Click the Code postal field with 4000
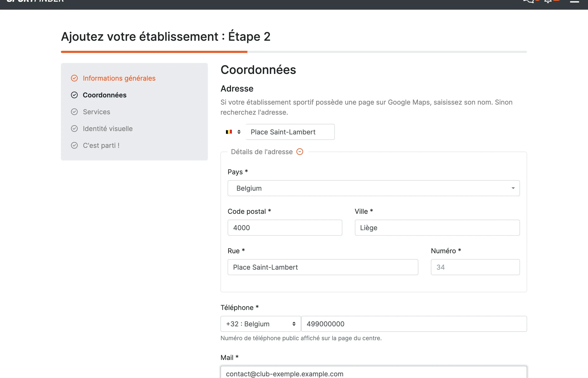Viewport: 588px width, 378px height. tap(285, 228)
